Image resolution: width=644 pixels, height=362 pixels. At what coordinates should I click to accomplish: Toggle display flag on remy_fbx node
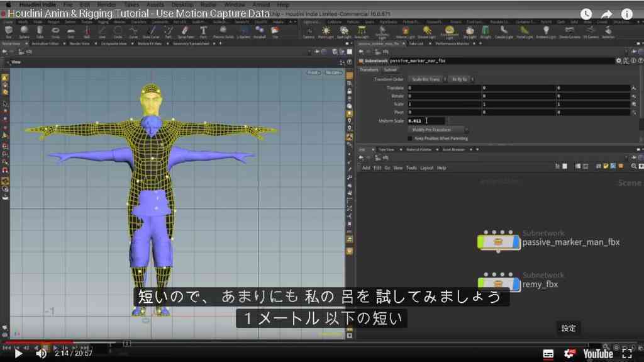(516, 285)
